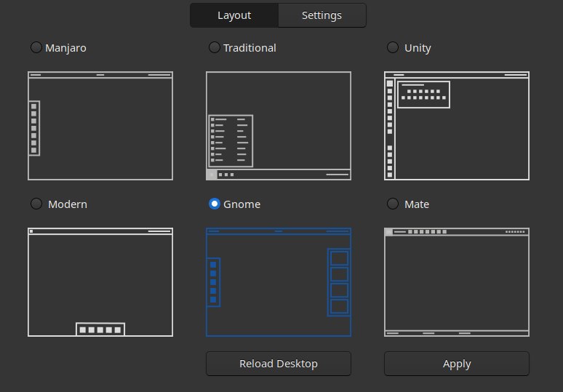The image size is (563, 392).
Task: Choose the Traditional layout radio button
Action: (215, 47)
